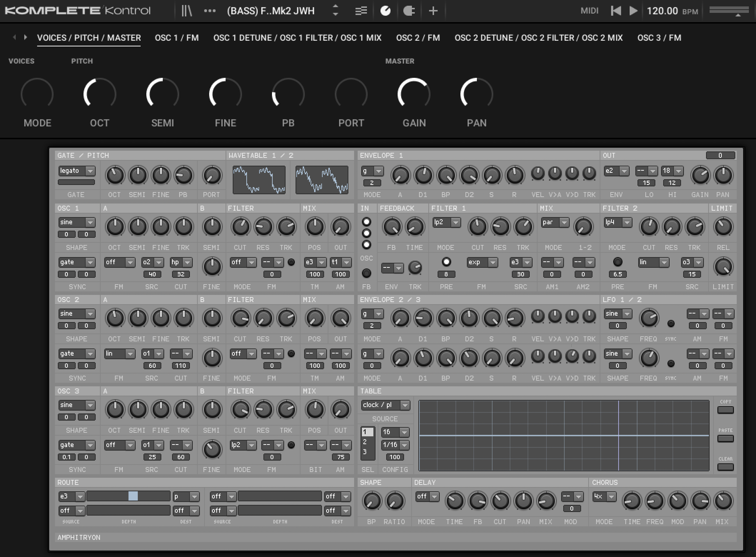Switch to OSC 3 / FM page

659,37
